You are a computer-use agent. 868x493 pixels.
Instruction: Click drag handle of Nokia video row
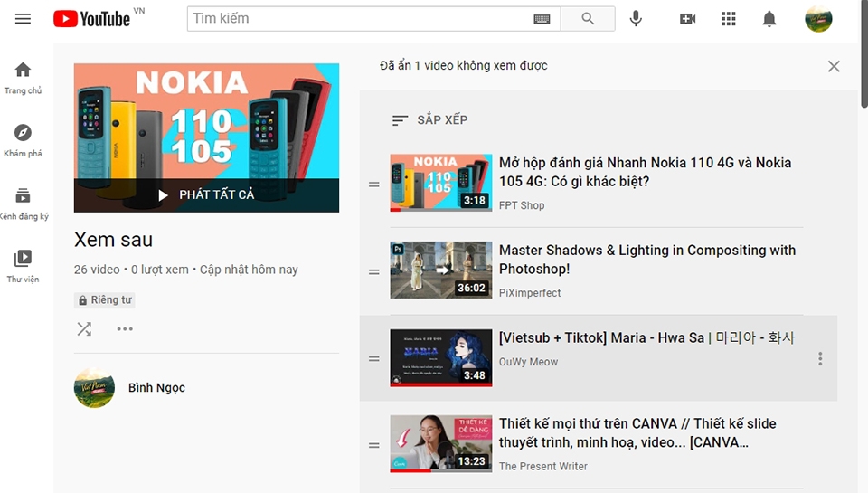pyautogui.click(x=374, y=185)
